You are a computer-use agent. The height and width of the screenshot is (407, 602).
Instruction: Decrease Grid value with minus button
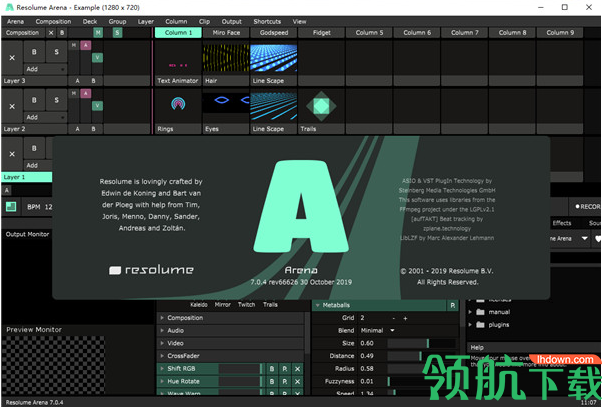click(x=394, y=318)
